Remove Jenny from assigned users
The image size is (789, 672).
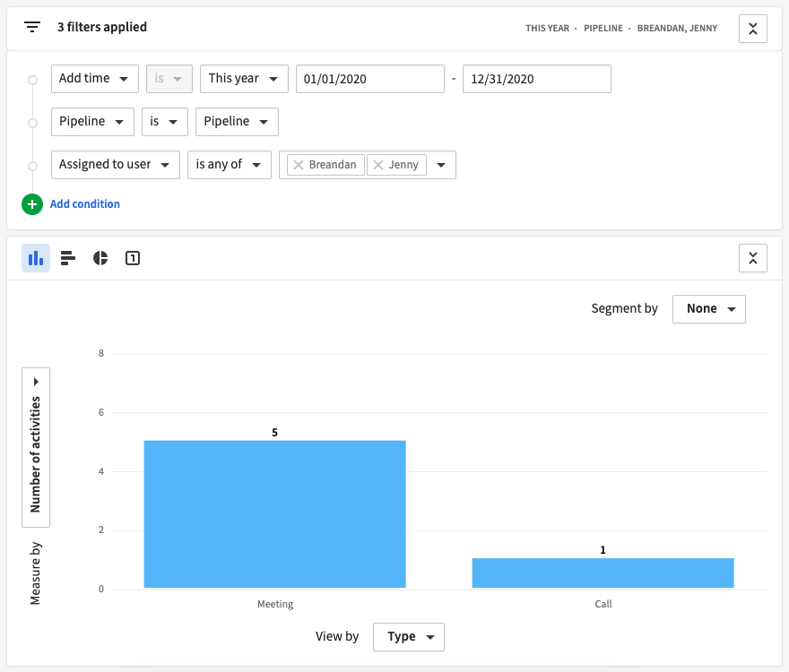[378, 165]
